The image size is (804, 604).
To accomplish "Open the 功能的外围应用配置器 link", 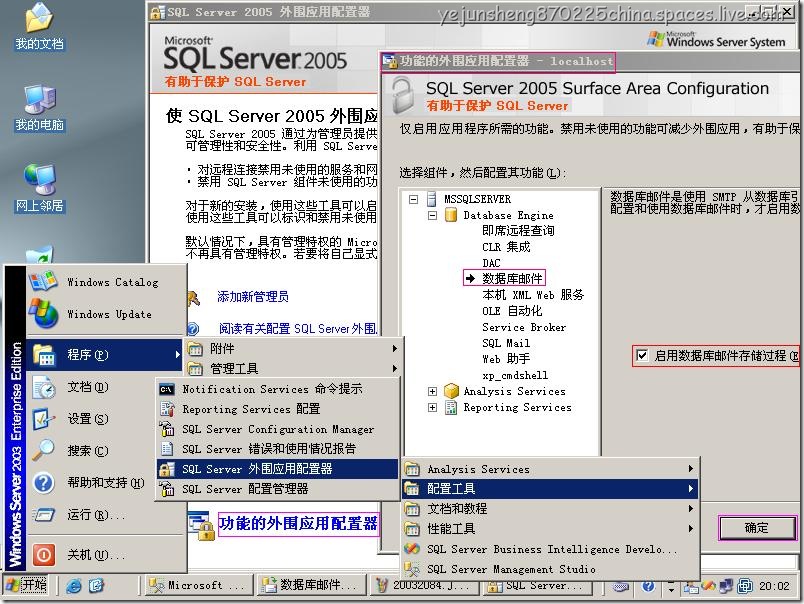I will click(x=298, y=524).
